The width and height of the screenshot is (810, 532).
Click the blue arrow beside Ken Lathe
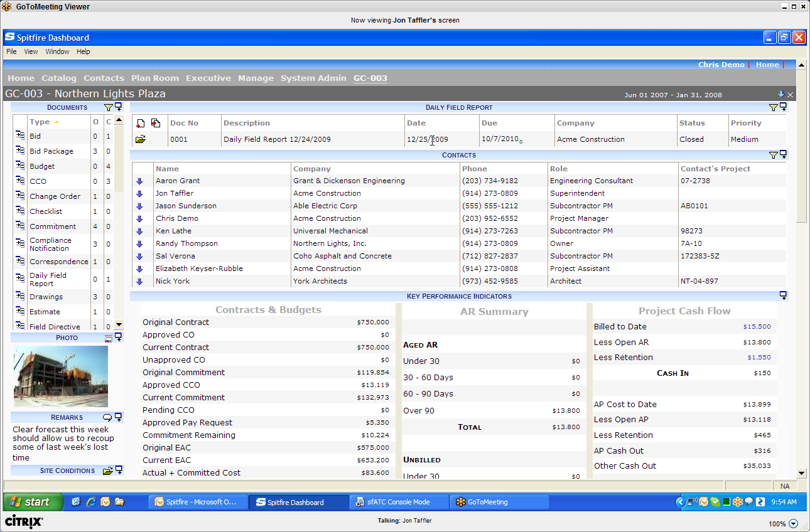coord(139,231)
